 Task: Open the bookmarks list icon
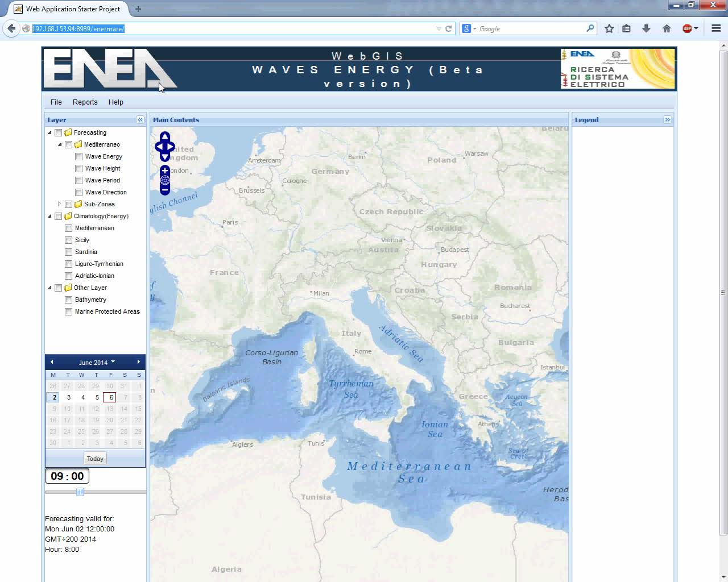tap(626, 28)
